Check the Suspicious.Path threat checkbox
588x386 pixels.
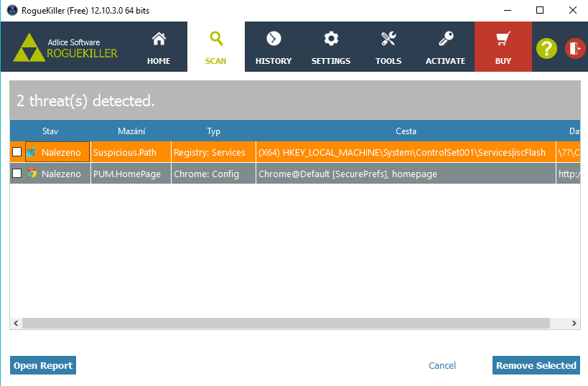click(17, 152)
